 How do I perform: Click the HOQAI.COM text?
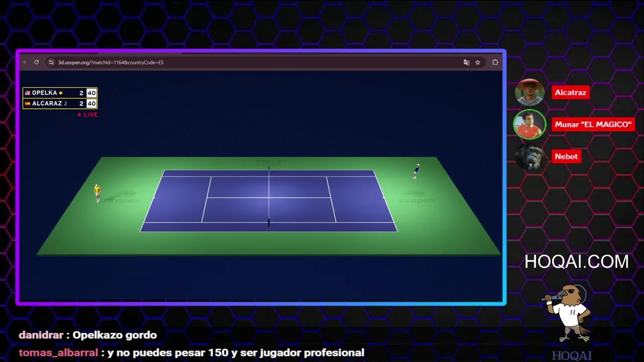pyautogui.click(x=577, y=261)
